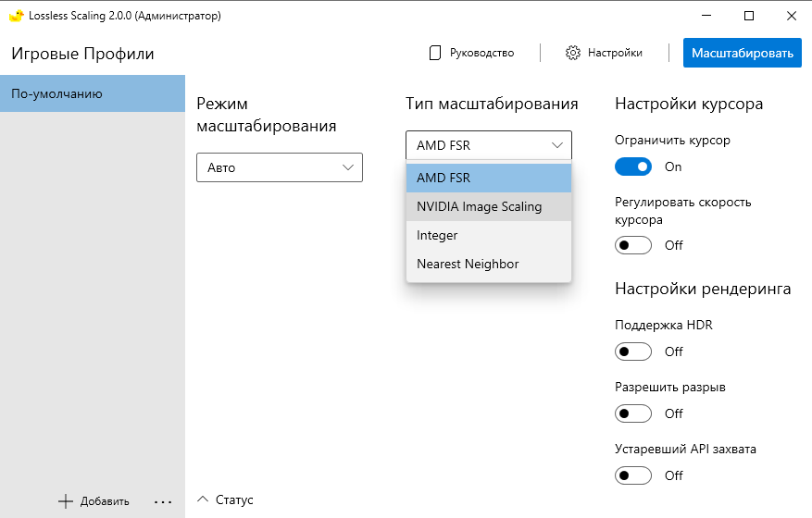Turn on Разрешить разрыв toggle
The image size is (812, 518).
[x=634, y=413]
